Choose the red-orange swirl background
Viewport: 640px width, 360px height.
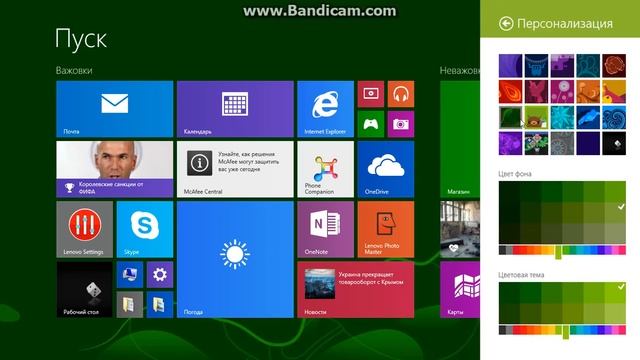coord(510,91)
